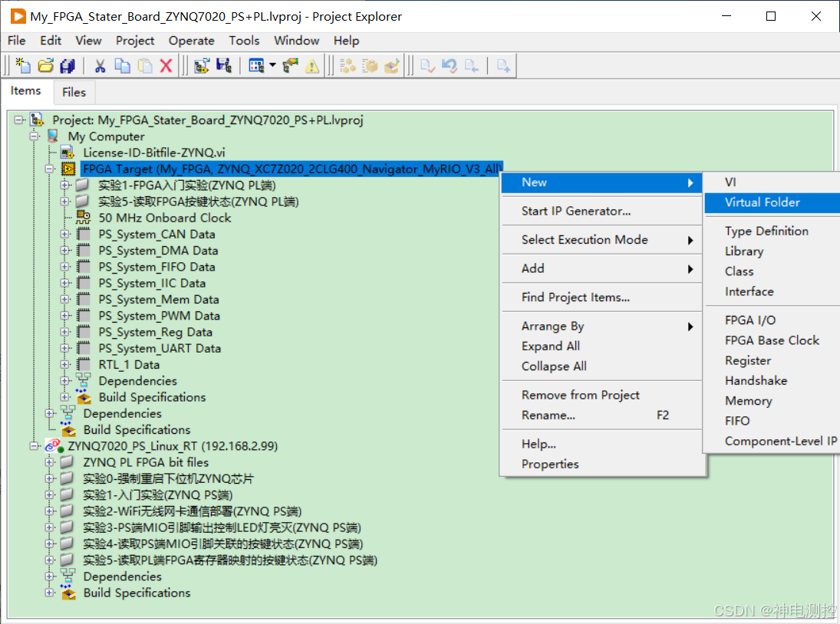Click the blue Undo Checkout arrow icon
The image size is (840, 624).
[450, 65]
